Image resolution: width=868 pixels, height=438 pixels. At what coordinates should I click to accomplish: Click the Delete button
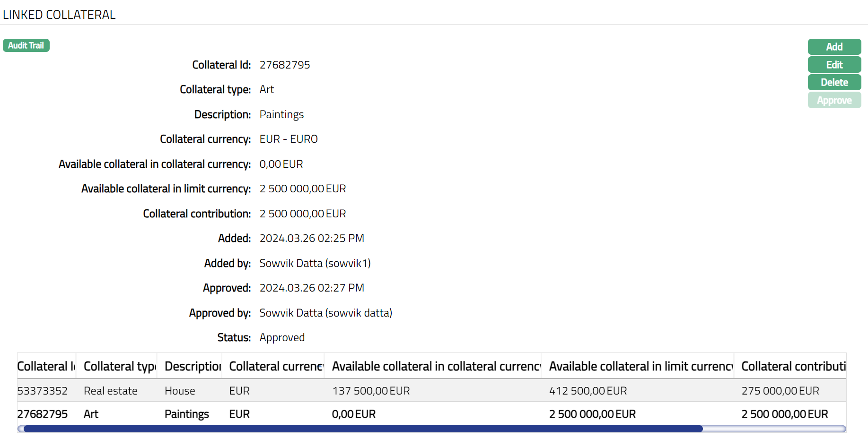tap(834, 82)
